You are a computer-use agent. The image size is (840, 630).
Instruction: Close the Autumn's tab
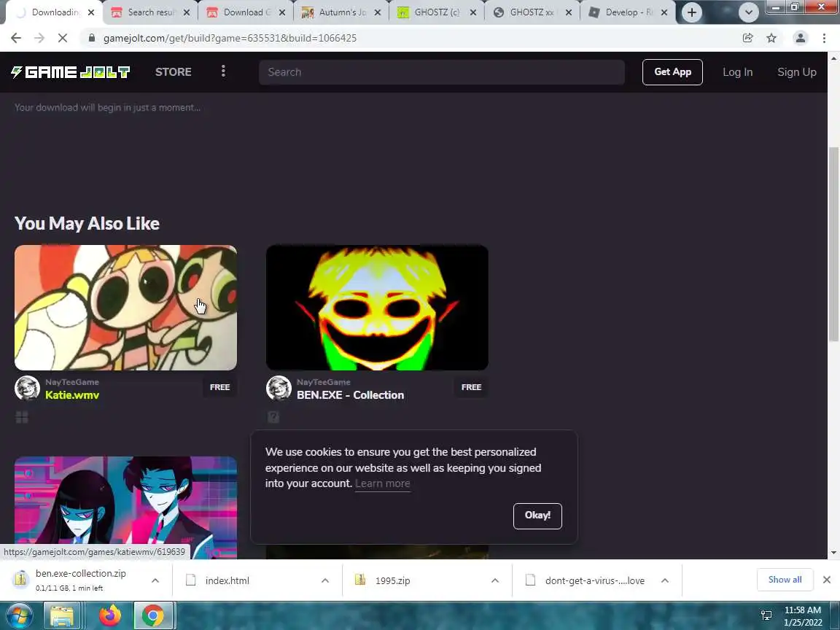pyautogui.click(x=378, y=12)
